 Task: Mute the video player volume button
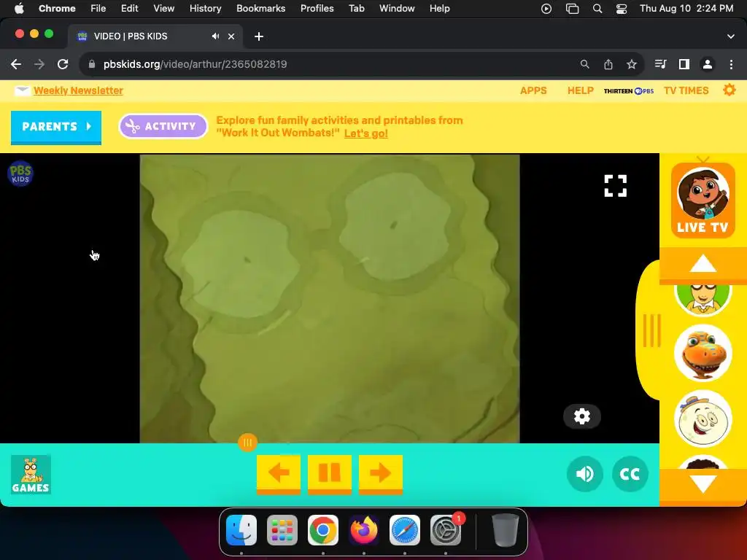(x=585, y=474)
